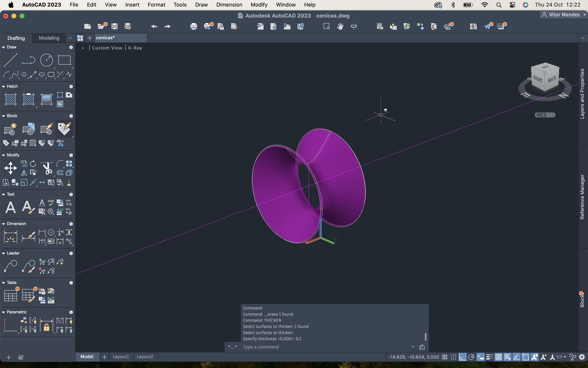Click the Custom View viewport label

pos(107,48)
